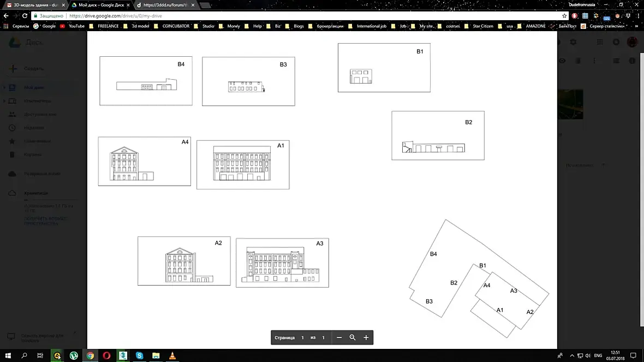Open Task View in the taskbar
Image resolution: width=644 pixels, height=362 pixels.
40,355
